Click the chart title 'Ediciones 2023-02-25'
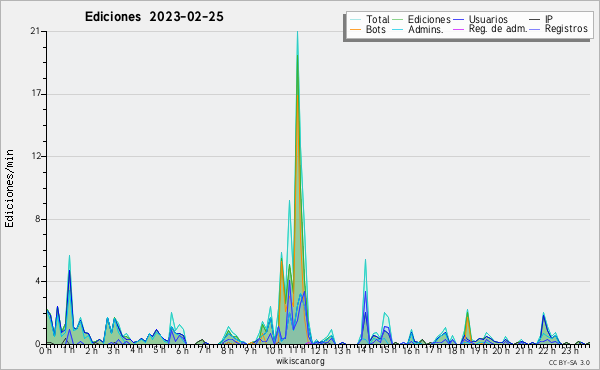 coord(154,17)
